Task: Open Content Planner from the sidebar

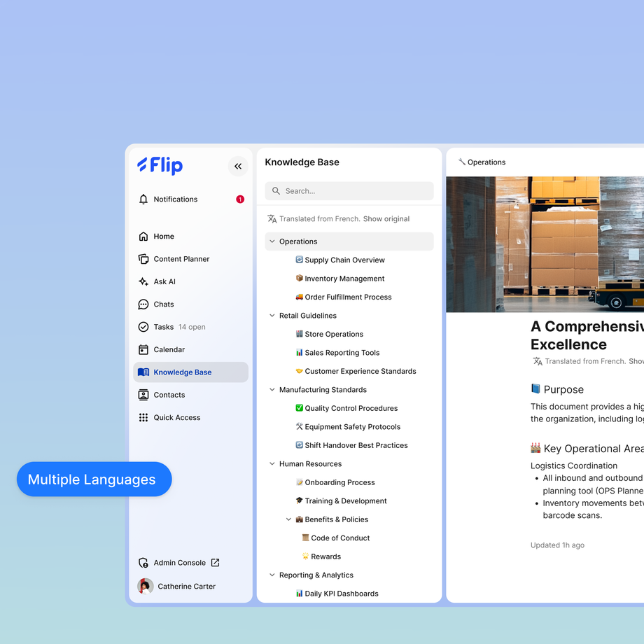Action: 190,259
